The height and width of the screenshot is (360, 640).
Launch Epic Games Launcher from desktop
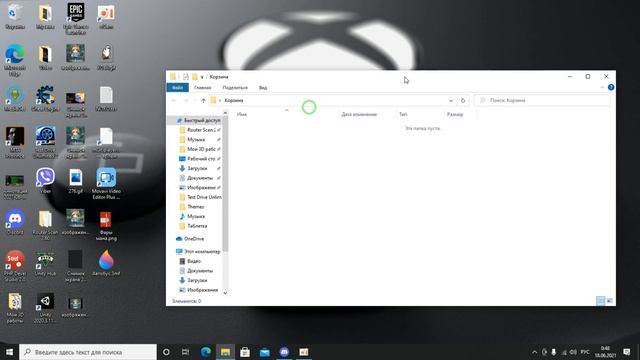click(x=76, y=18)
